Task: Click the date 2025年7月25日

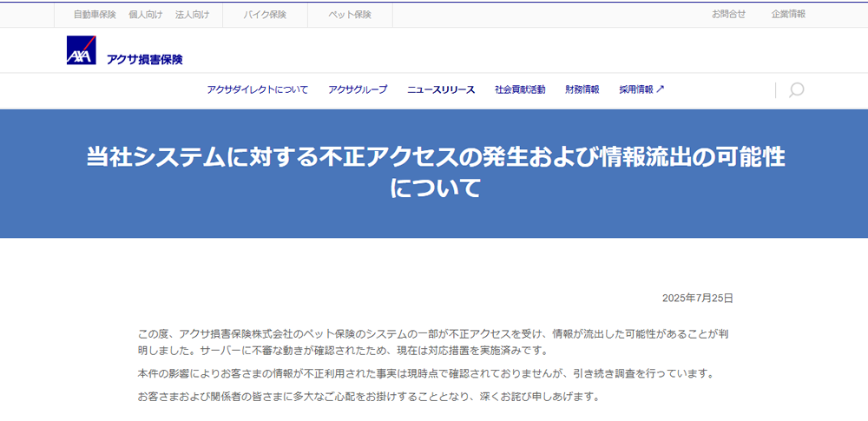Action: [698, 299]
